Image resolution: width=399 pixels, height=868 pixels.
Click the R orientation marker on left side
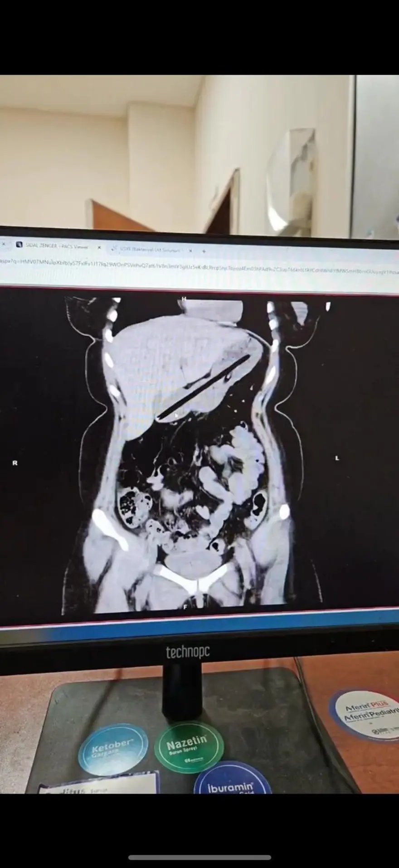click(x=15, y=463)
